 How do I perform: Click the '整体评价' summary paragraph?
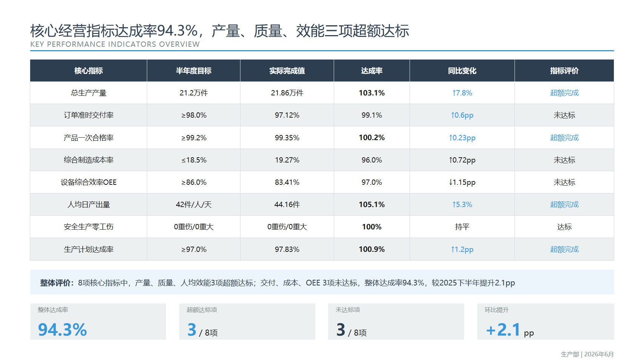point(277,283)
